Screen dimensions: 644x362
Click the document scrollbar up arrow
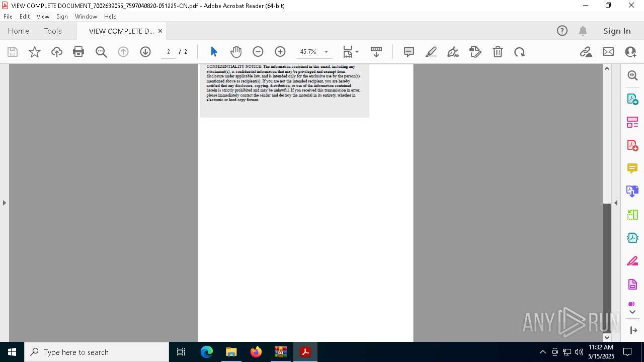click(x=607, y=68)
